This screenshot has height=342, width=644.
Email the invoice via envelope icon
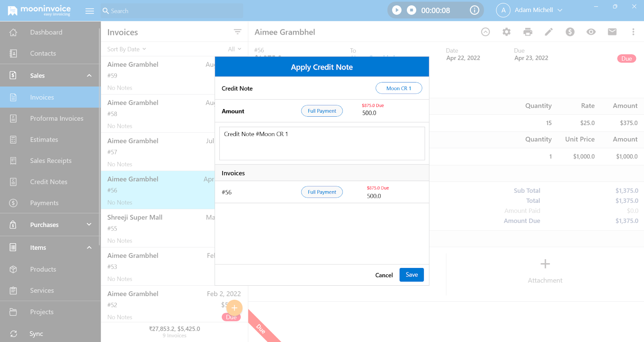click(x=612, y=32)
